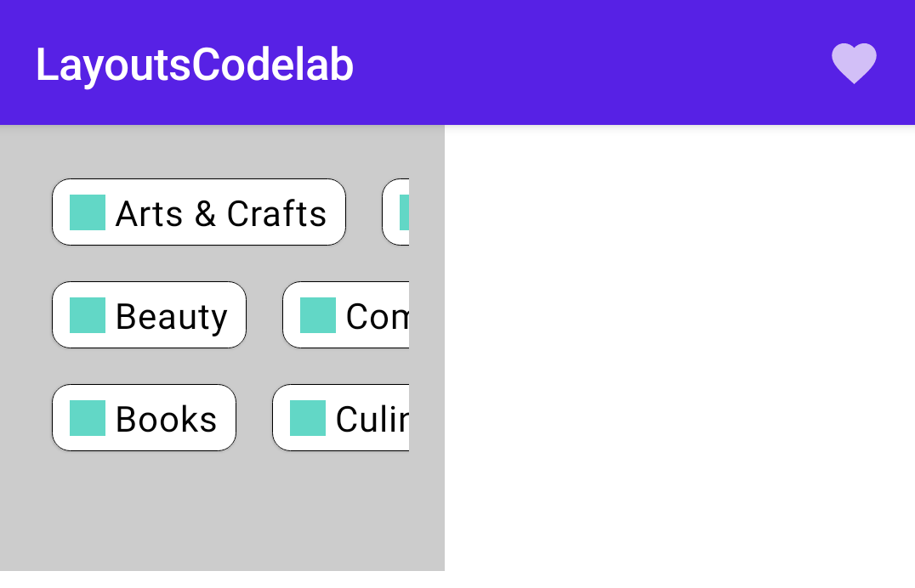The image size is (915, 588).
Task: Click the teal square beside the 'Com' label
Action: [x=318, y=315]
